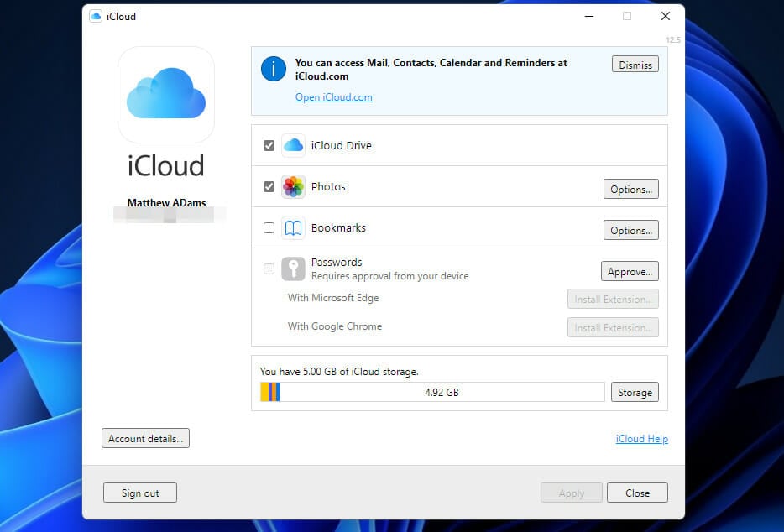This screenshot has height=532, width=784.
Task: Click Approve for Passwords
Action: (630, 270)
